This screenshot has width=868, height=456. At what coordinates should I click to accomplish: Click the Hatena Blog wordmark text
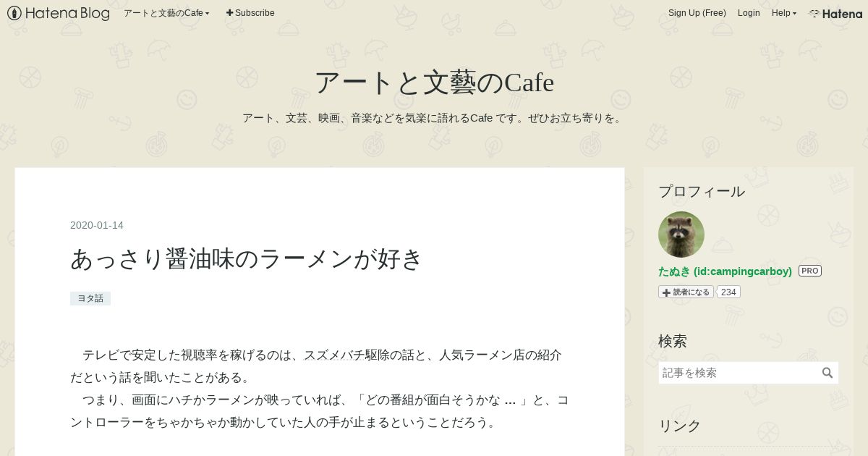68,13
